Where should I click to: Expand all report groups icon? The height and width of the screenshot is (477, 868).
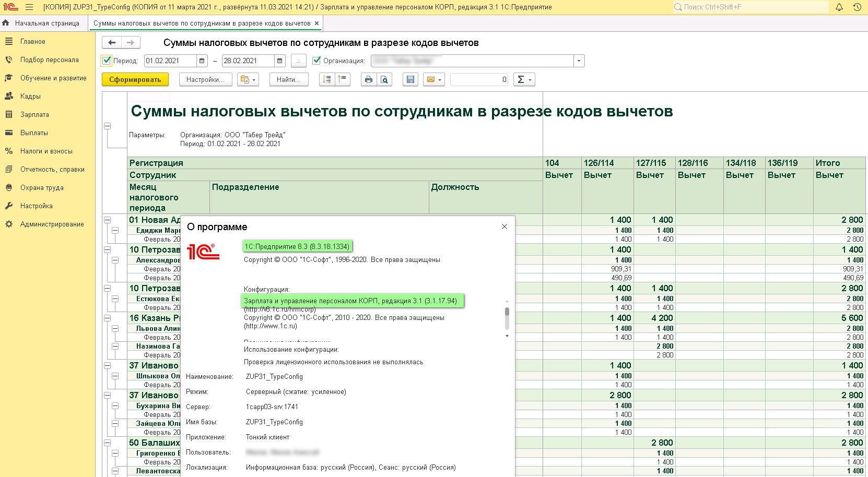coord(327,79)
